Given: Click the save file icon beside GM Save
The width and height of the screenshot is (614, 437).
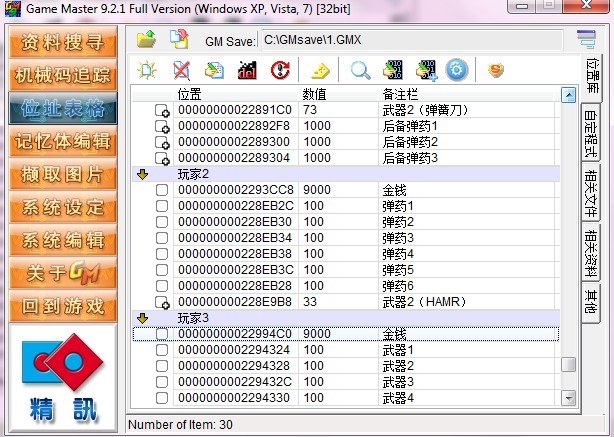Looking at the screenshot, I should 179,40.
